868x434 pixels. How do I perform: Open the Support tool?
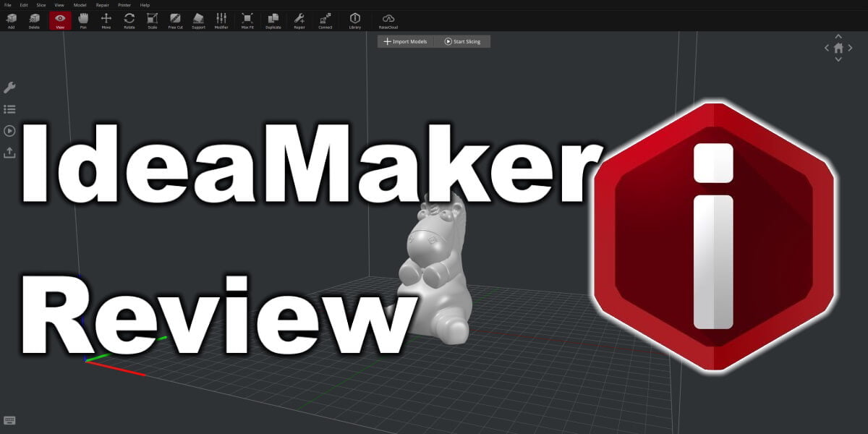coord(198,20)
